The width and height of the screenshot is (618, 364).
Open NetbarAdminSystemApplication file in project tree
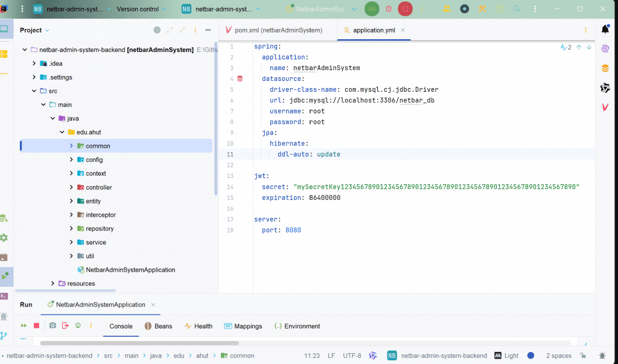pos(130,270)
